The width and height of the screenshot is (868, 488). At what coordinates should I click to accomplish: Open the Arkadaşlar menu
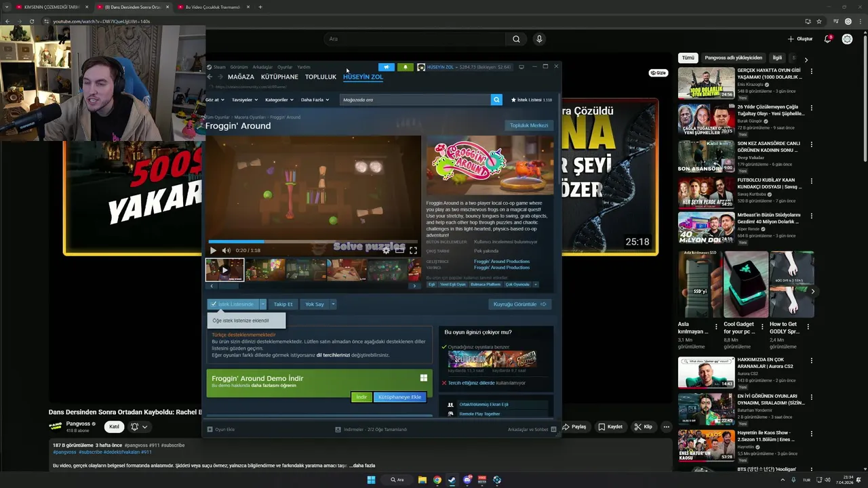click(x=262, y=67)
